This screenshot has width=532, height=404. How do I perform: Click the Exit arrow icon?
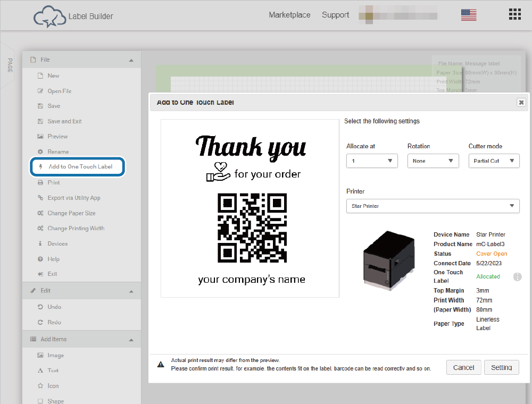40,274
